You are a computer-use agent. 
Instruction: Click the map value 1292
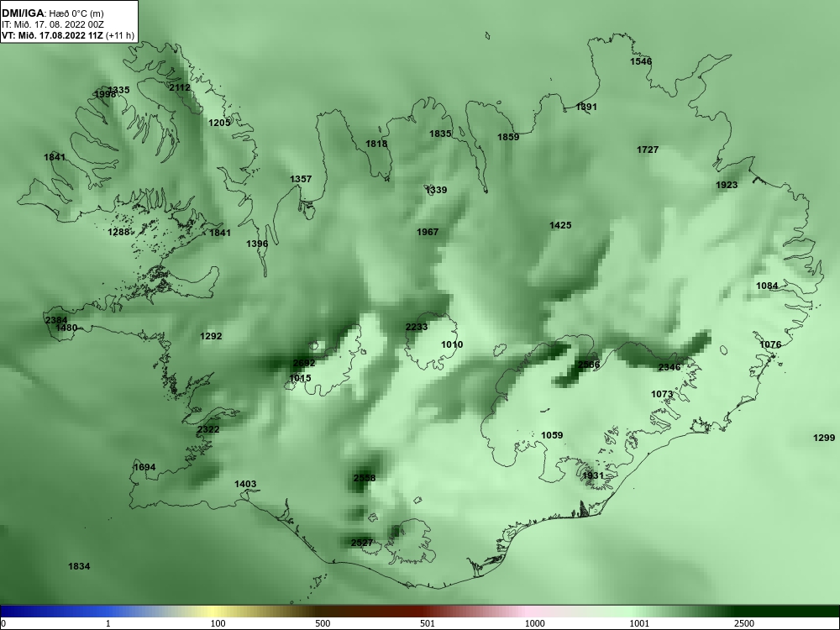tap(211, 337)
